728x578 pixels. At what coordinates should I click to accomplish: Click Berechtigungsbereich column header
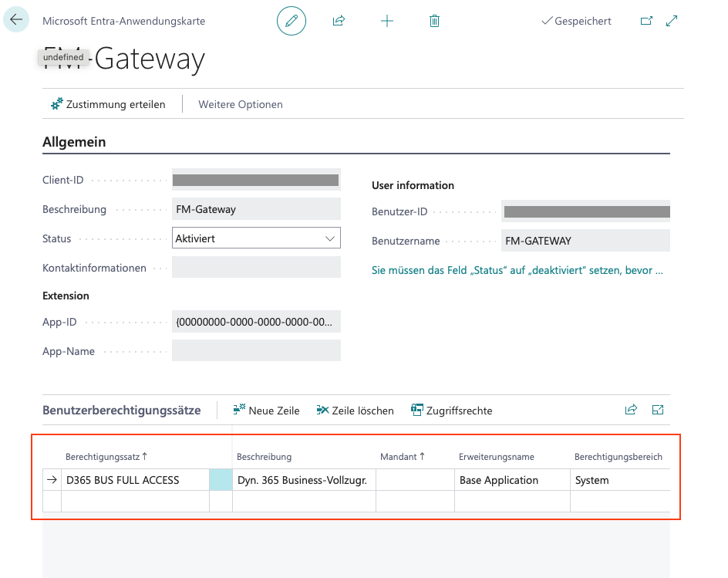click(618, 457)
